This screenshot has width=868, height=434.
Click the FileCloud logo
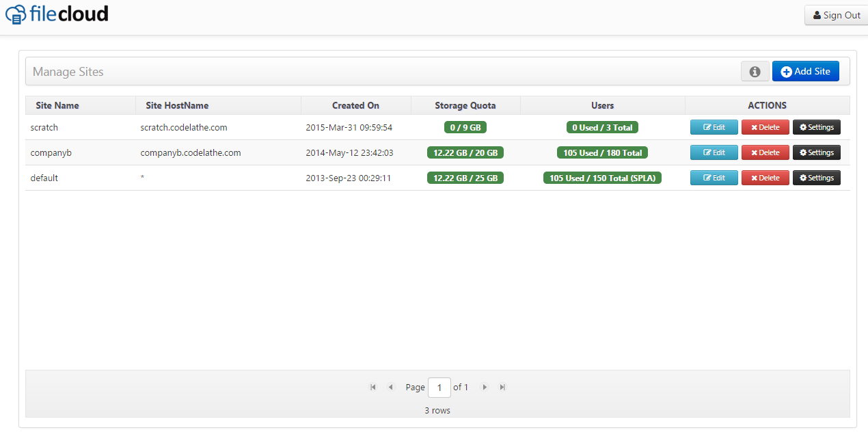click(57, 14)
